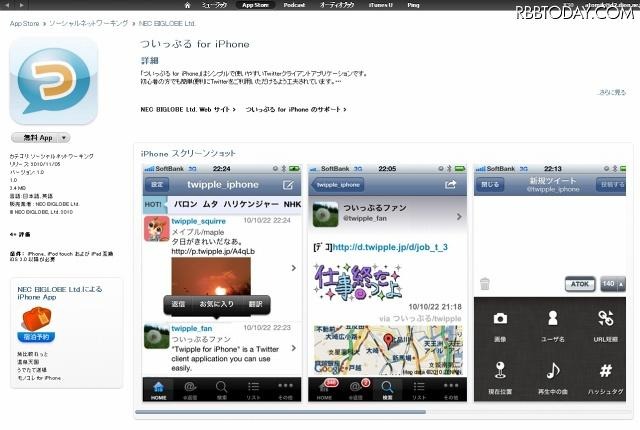Open the オーディオブック tab
The width and height of the screenshot is (640, 430).
337,5
